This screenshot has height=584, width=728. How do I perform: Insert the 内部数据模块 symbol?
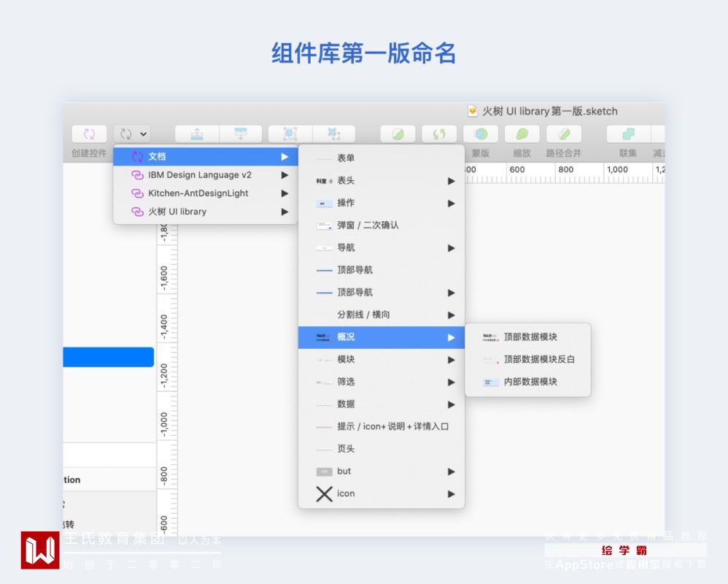click(x=528, y=382)
